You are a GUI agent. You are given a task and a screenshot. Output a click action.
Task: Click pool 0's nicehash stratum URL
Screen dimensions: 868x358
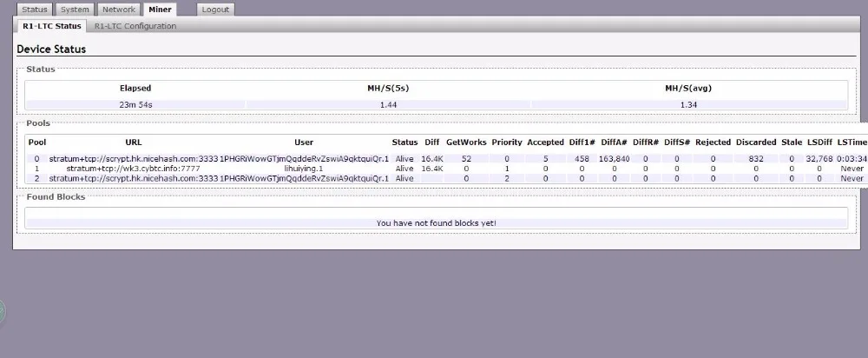point(134,158)
